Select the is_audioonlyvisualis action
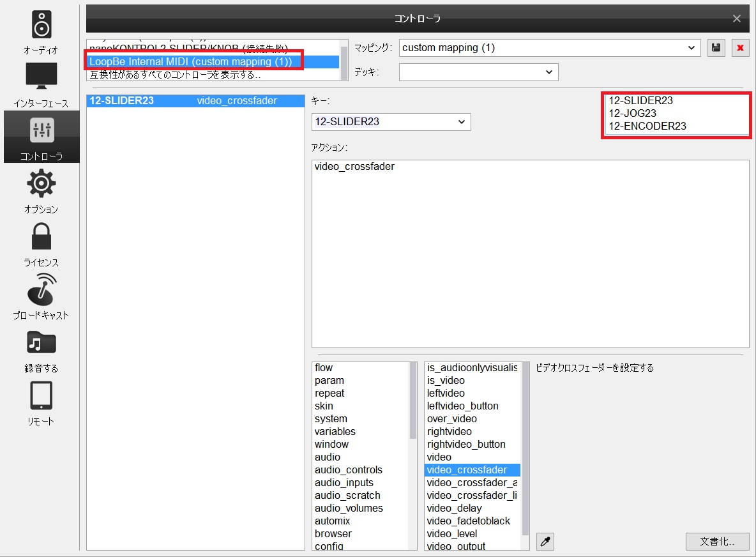The height and width of the screenshot is (557, 756). tap(472, 367)
